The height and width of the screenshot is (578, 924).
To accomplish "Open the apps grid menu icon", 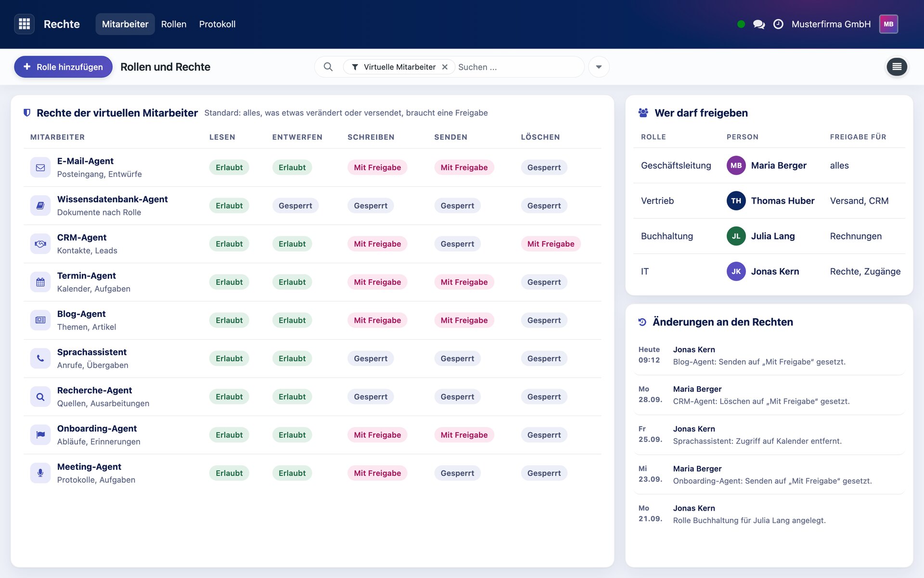I will click(24, 24).
